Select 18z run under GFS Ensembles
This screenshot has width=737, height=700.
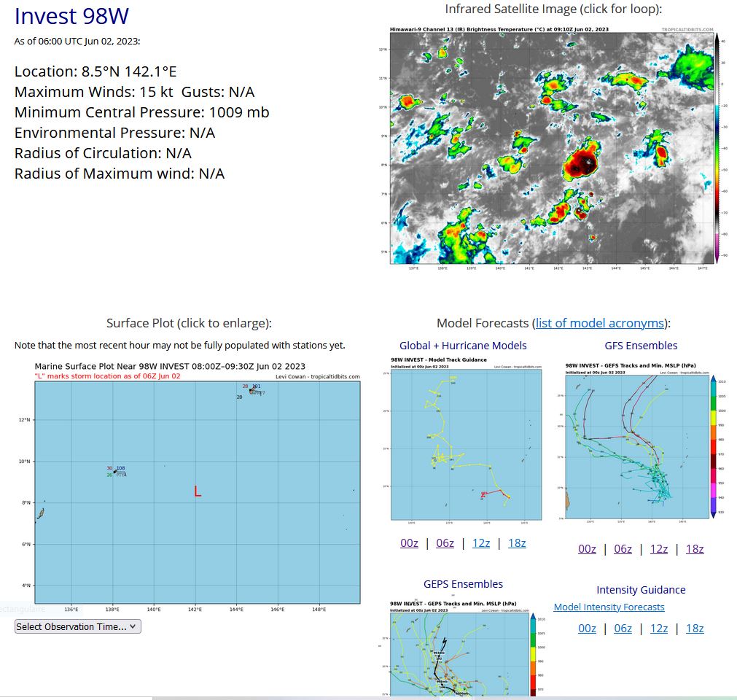pyautogui.click(x=695, y=548)
